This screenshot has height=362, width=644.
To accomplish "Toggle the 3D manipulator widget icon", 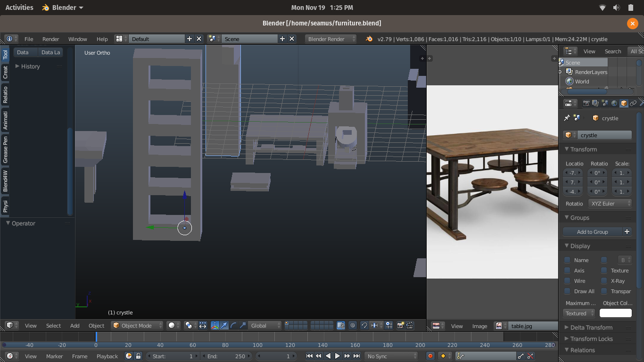I will point(215,325).
